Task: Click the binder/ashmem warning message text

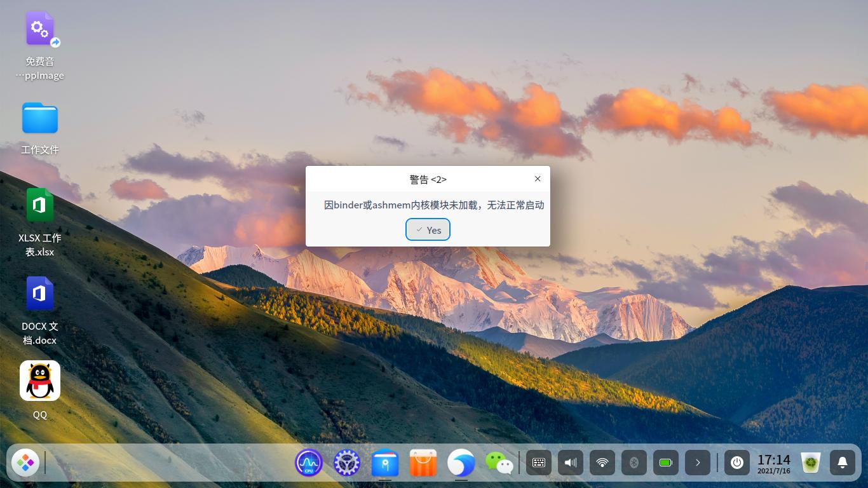Action: tap(434, 205)
